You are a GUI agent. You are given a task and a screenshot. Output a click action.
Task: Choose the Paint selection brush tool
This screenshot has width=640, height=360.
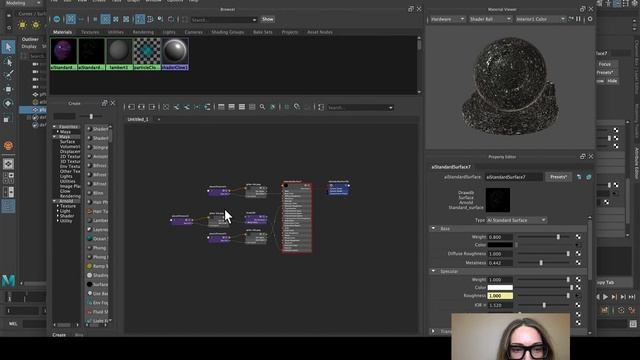(8, 75)
